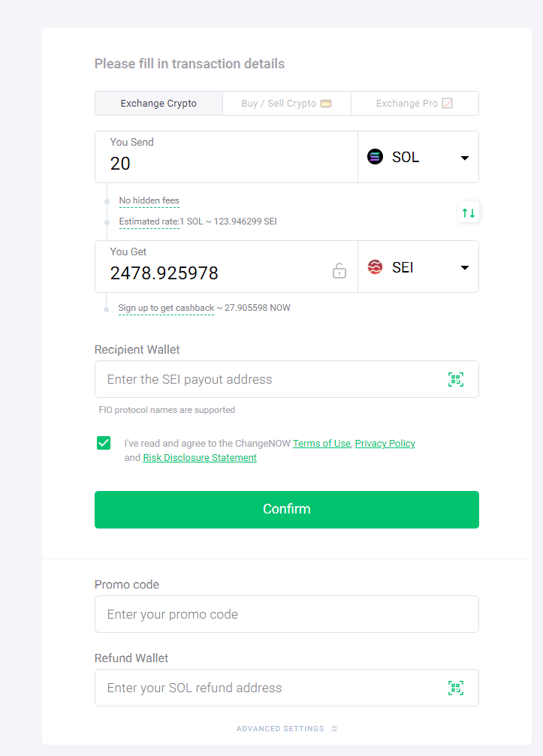This screenshot has height=756, width=543.
Task: Switch to the Buy / Sell Crypto tab
Action: tap(286, 104)
